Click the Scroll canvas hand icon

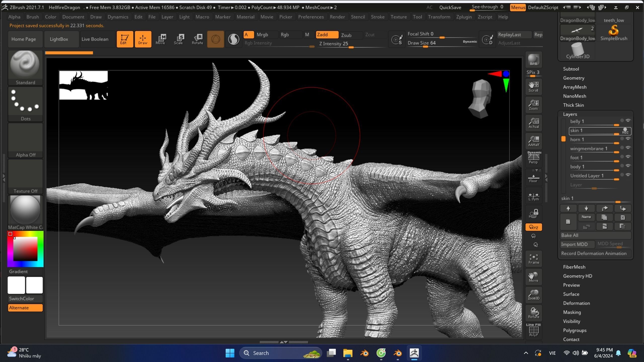click(x=534, y=87)
